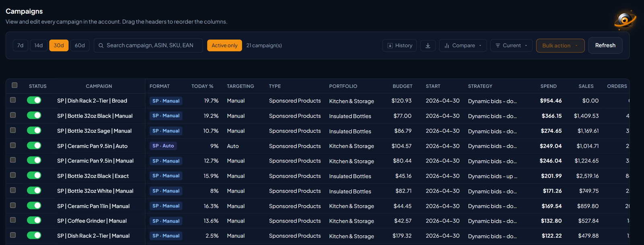
Task: Select the 7d date range
Action: pyautogui.click(x=21, y=45)
